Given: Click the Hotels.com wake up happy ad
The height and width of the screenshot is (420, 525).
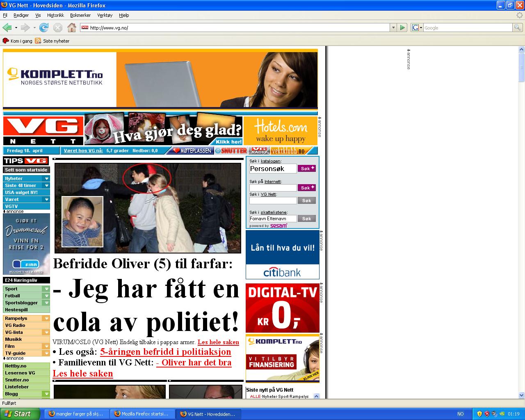Looking at the screenshot, I should [x=281, y=131].
